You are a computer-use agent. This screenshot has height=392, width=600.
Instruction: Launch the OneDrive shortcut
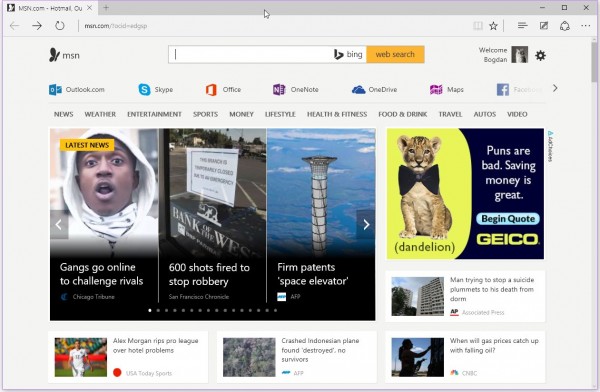pyautogui.click(x=374, y=90)
